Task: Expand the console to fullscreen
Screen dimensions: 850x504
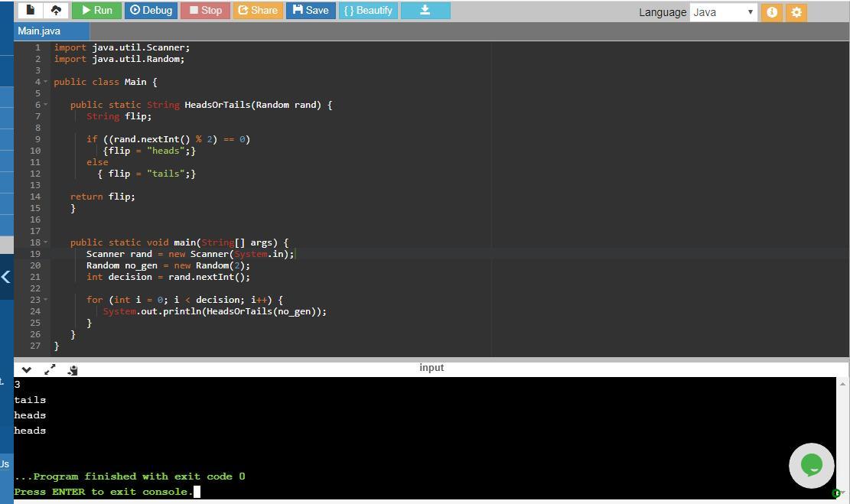Action: pyautogui.click(x=50, y=369)
